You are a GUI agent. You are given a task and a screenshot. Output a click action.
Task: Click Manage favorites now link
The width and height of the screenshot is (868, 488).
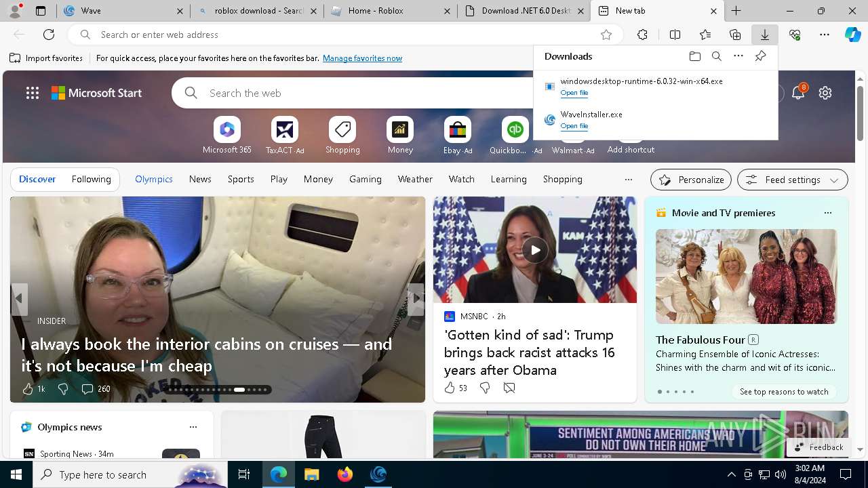pos(362,58)
